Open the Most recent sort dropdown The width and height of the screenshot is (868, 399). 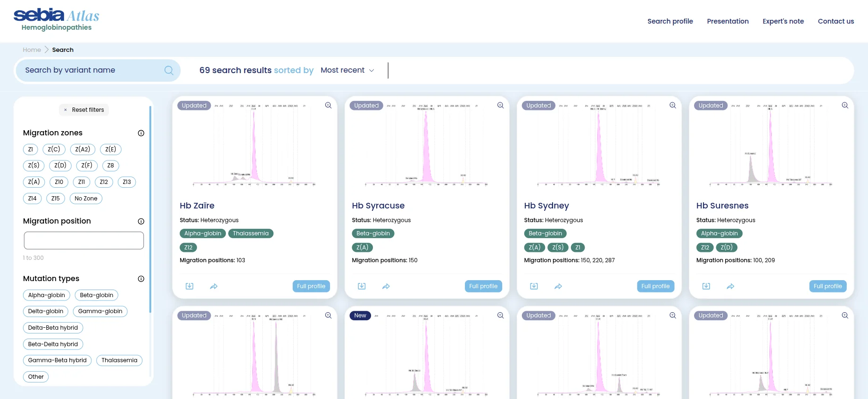point(347,70)
